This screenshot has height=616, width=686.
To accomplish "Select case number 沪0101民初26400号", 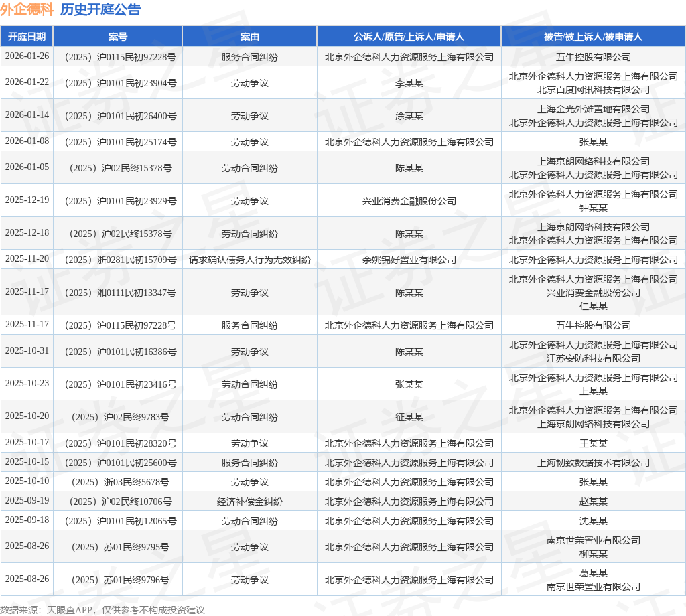I will pyautogui.click(x=121, y=116).
